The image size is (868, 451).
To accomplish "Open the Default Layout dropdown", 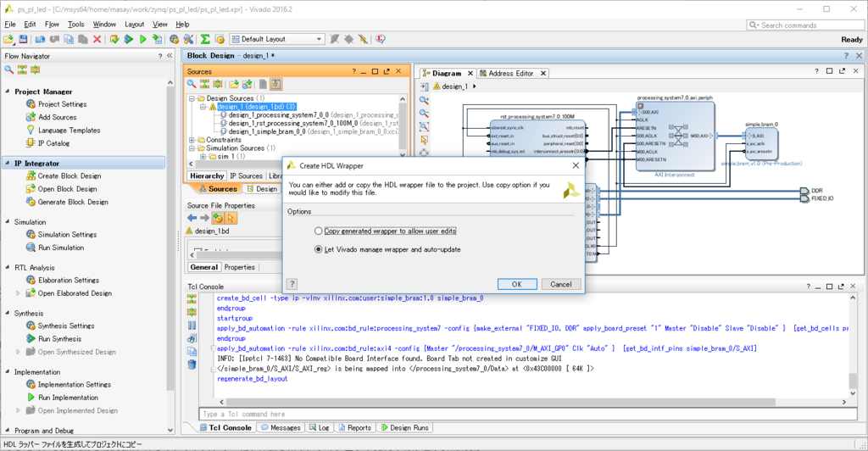I will 277,39.
